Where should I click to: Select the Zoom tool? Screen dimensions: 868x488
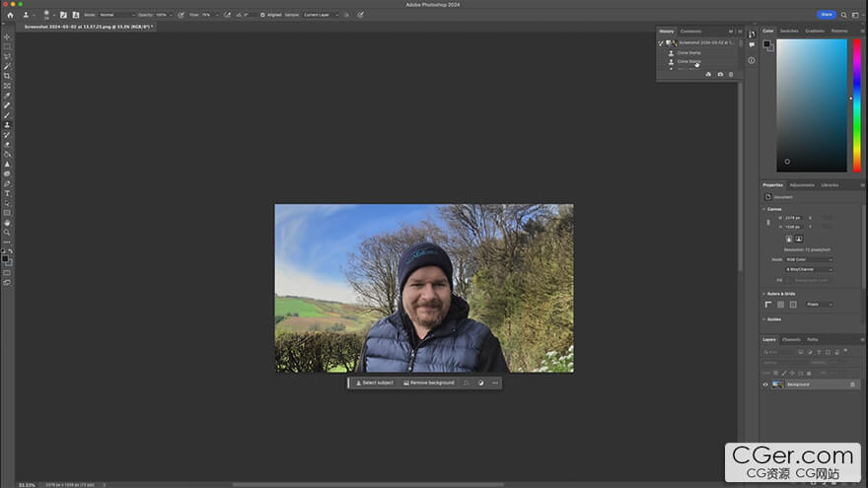point(7,233)
